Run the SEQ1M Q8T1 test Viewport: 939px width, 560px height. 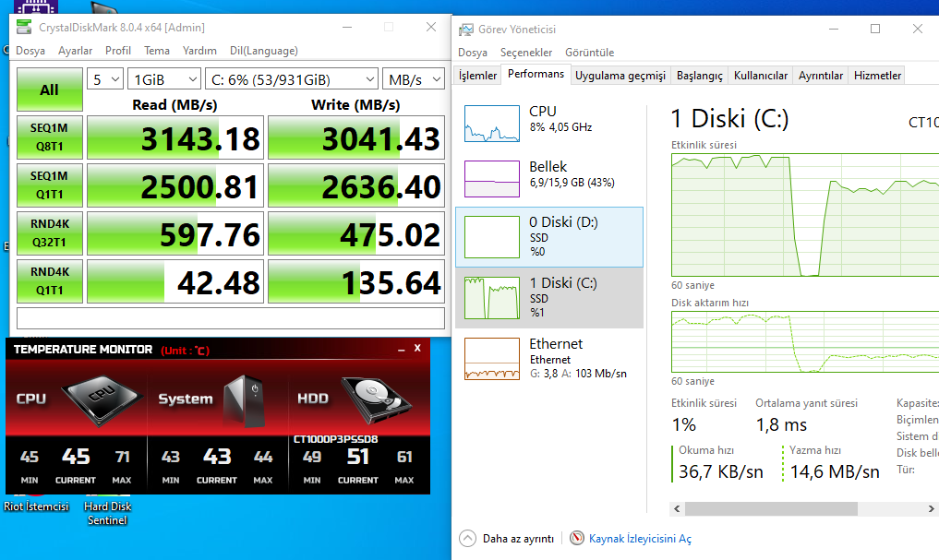(50, 137)
